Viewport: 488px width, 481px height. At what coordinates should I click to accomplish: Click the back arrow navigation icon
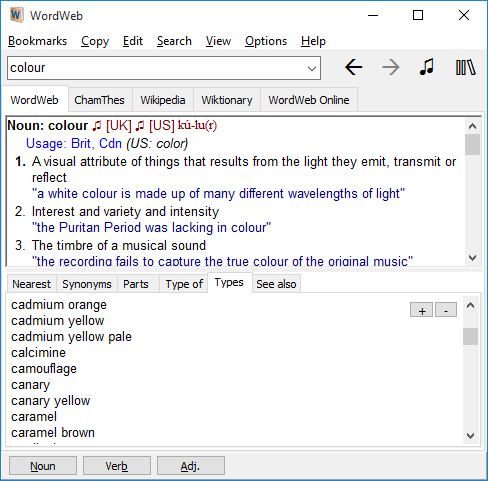pos(353,67)
